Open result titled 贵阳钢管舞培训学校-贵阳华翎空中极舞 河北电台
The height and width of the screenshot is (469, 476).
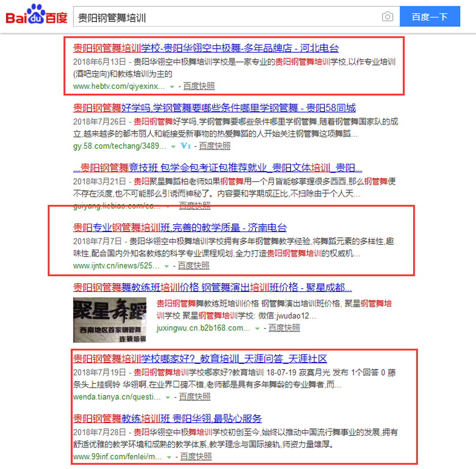[206, 48]
